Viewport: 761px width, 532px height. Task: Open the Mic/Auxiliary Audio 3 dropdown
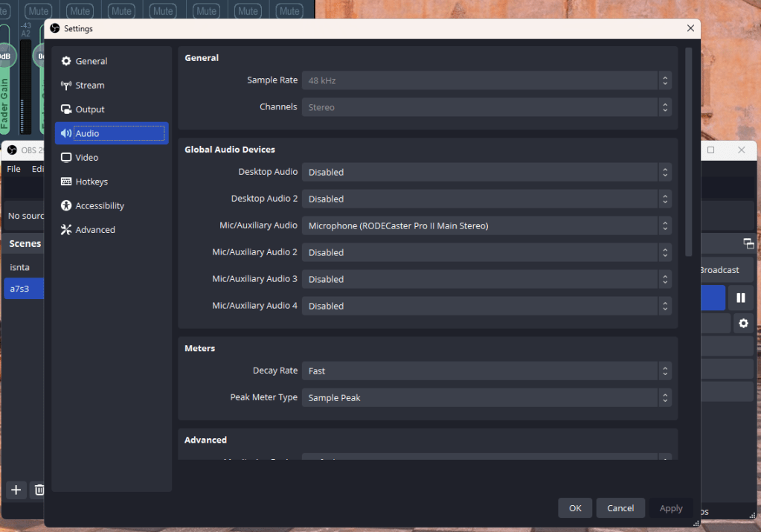487,279
